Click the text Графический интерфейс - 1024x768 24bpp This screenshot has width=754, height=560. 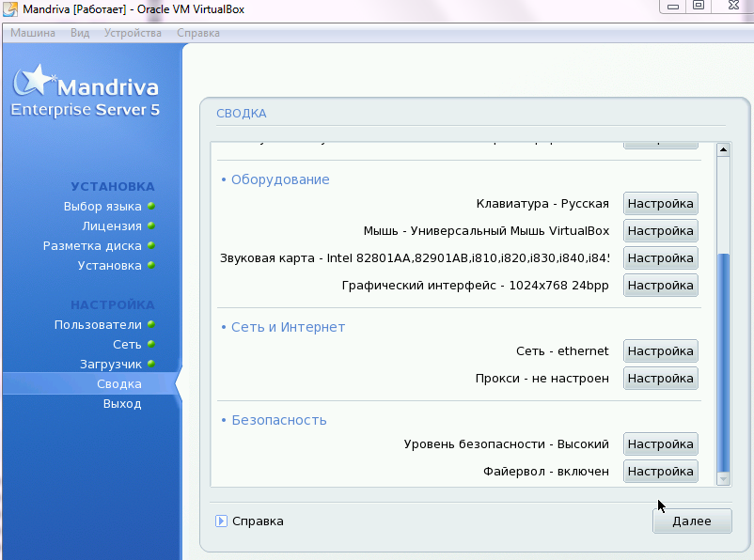[475, 286]
